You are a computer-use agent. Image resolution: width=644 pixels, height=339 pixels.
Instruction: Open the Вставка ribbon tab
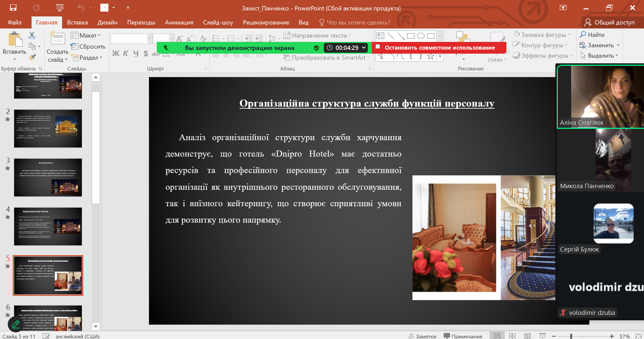[77, 22]
